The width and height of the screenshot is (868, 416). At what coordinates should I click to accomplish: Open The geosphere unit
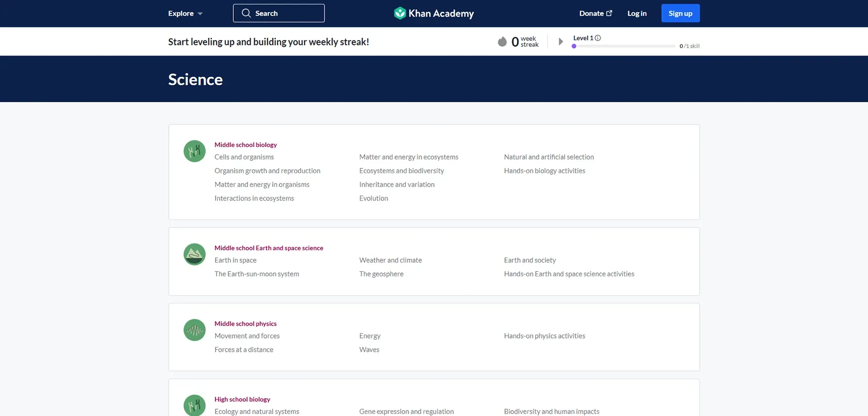pyautogui.click(x=381, y=274)
